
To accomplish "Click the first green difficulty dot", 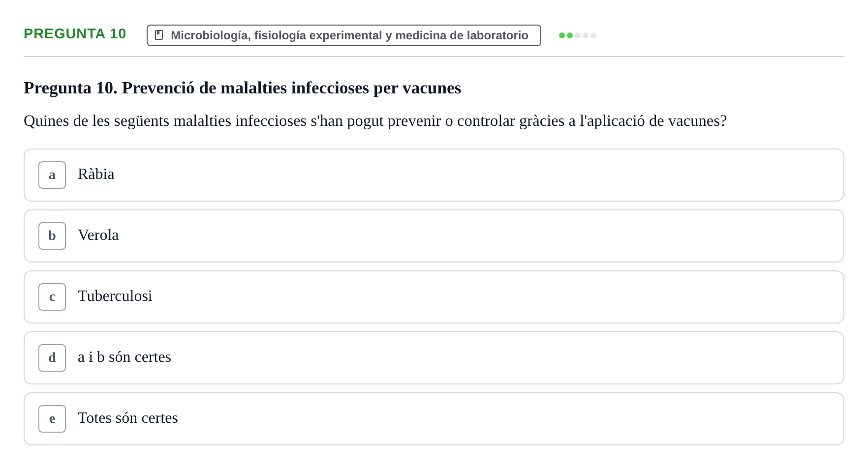I will [562, 35].
